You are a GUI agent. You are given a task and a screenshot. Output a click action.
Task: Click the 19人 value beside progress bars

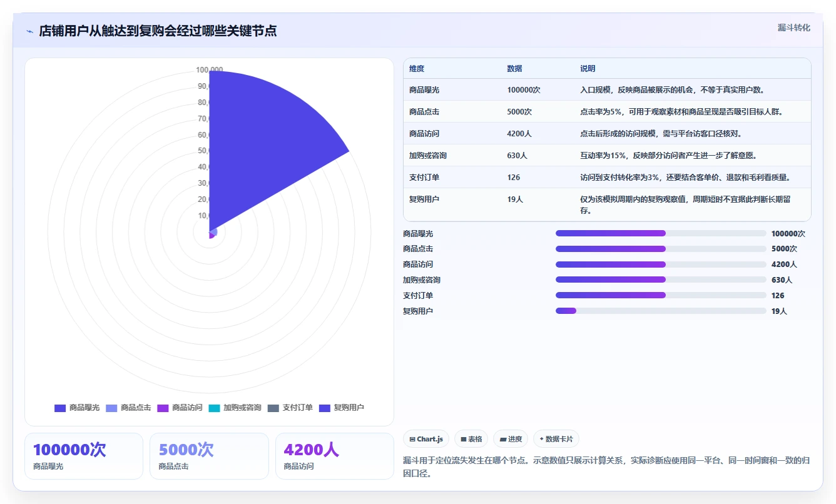pyautogui.click(x=779, y=311)
